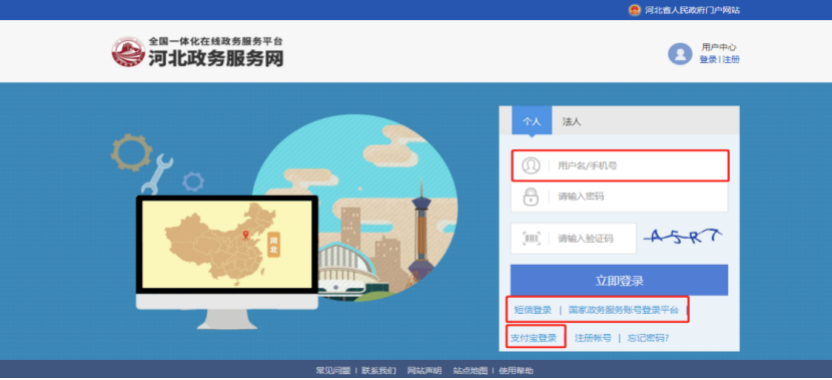
Task: Open 网站声明 in the footer
Action: [x=424, y=370]
